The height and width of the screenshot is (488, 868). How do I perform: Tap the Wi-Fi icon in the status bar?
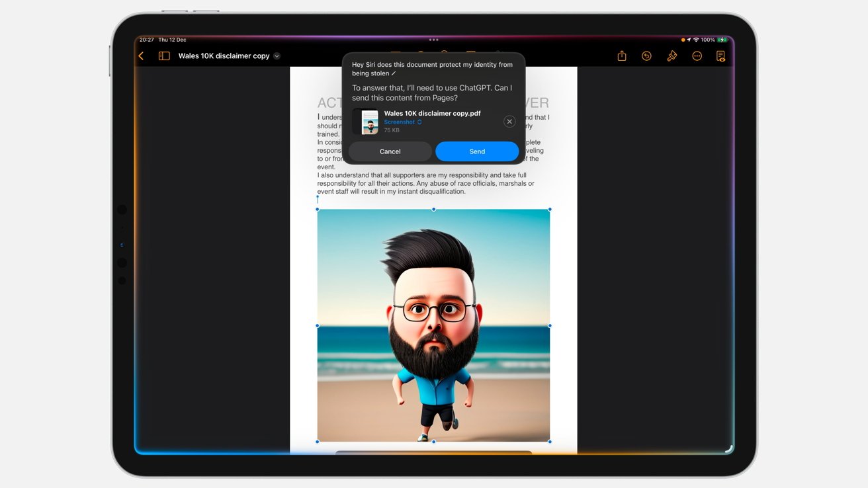point(696,40)
